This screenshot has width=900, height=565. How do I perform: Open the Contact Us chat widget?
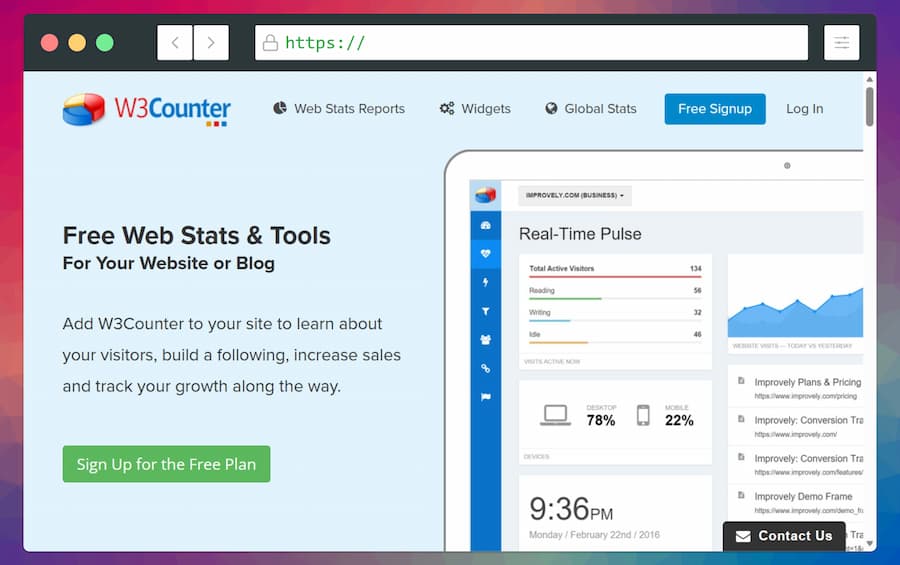784,536
